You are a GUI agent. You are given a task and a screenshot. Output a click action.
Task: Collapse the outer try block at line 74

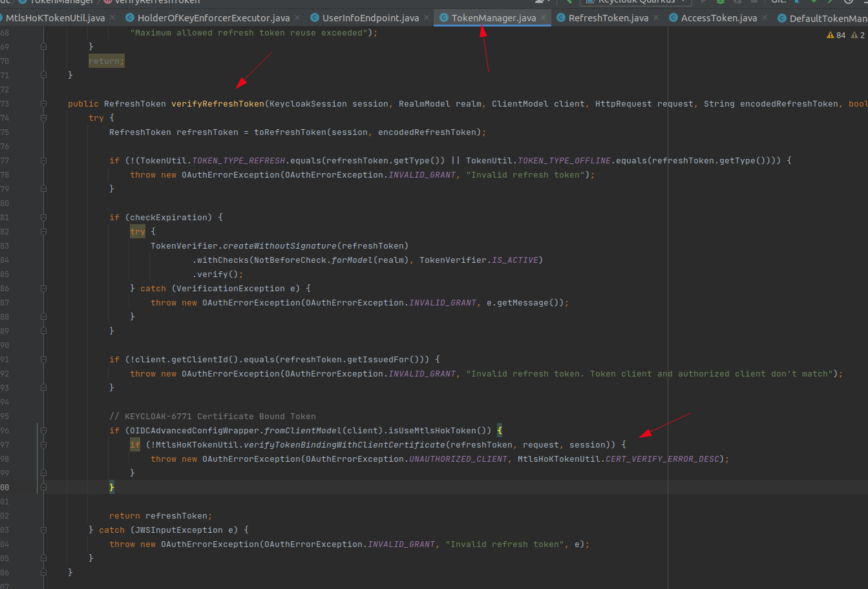tap(43, 118)
